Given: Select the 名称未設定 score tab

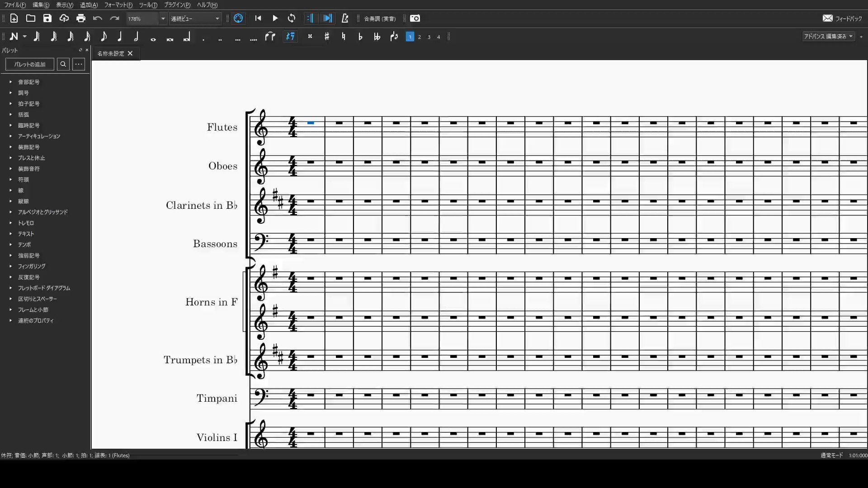Looking at the screenshot, I should pos(110,53).
